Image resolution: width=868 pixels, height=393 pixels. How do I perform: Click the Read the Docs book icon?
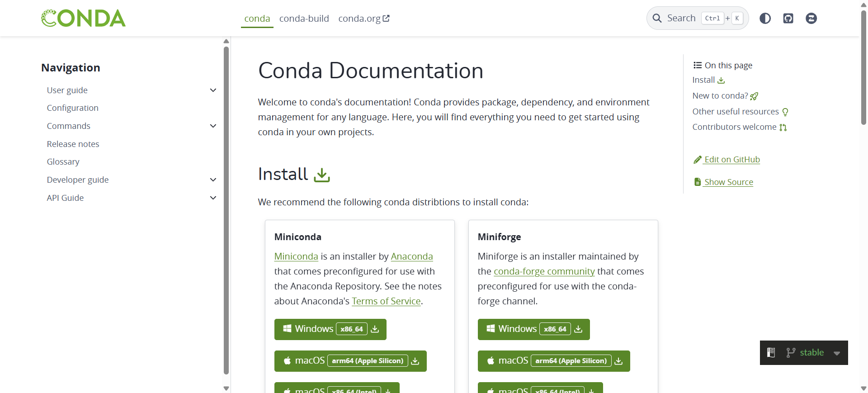771,353
